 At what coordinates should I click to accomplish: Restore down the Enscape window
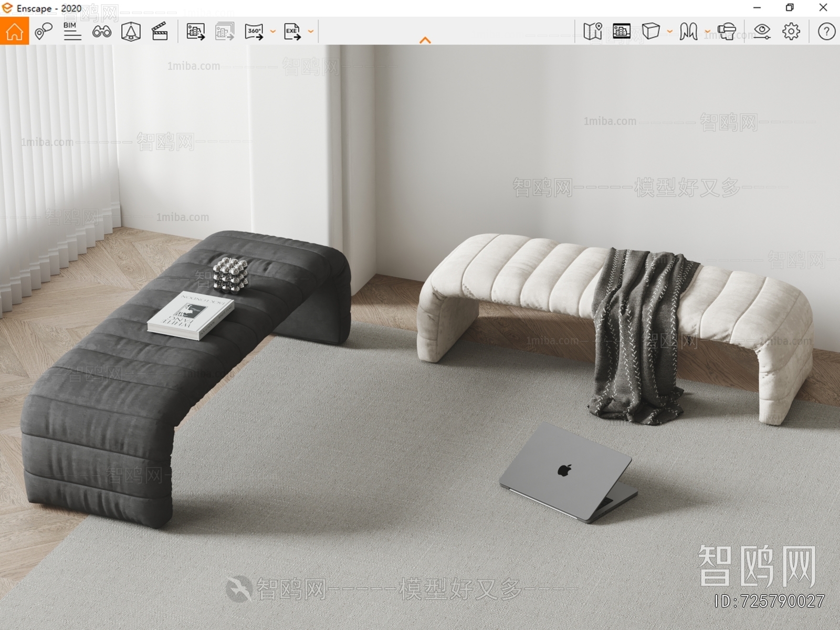click(x=790, y=8)
